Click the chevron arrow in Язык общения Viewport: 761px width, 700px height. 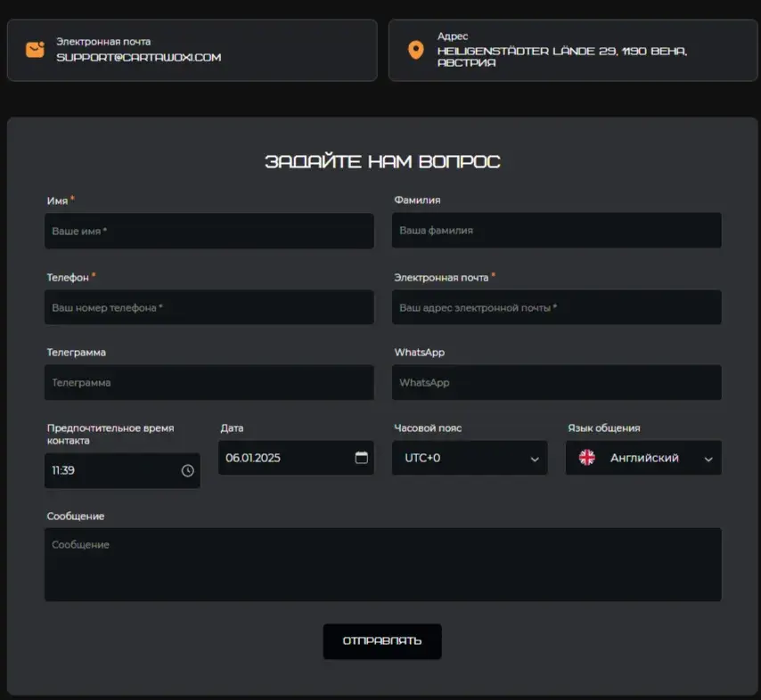[x=708, y=459]
